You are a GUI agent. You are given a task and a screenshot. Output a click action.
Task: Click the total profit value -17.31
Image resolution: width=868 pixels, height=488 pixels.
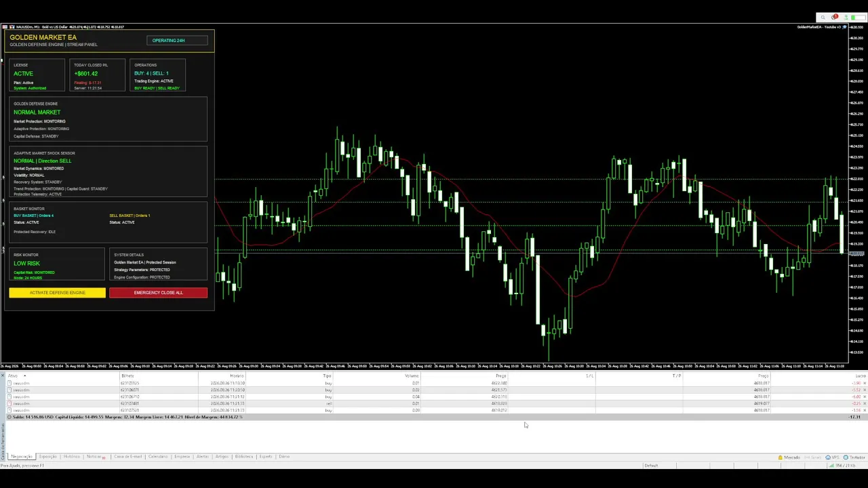(855, 418)
